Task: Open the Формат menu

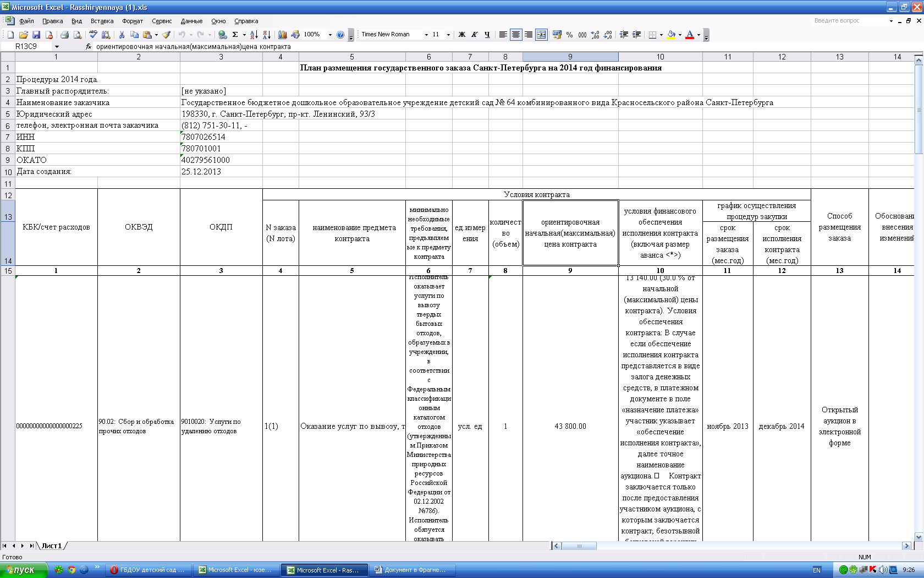Action: [x=133, y=21]
